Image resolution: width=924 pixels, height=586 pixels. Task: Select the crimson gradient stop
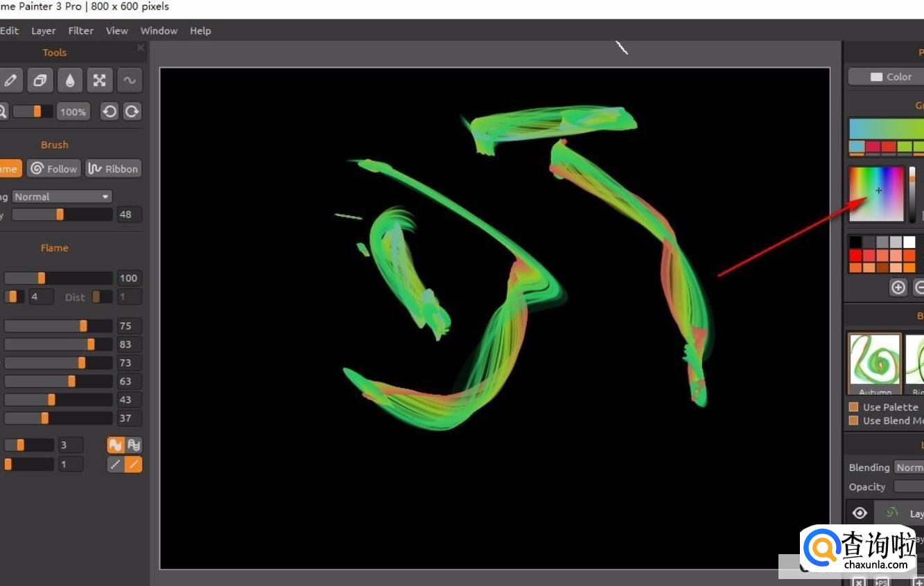[873, 147]
